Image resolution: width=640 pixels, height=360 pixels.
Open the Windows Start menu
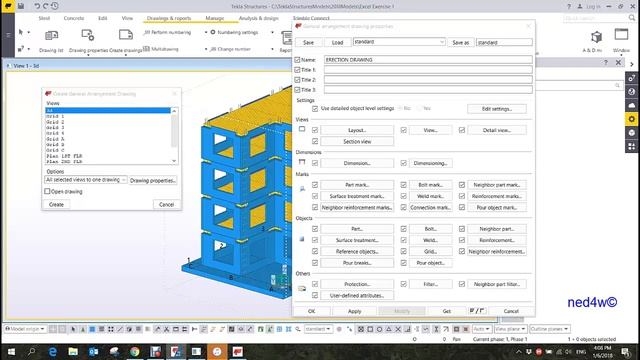[11, 351]
